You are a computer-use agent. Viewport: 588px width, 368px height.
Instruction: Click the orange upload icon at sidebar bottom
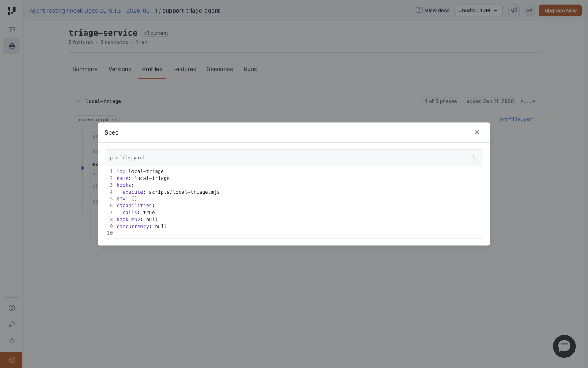[11, 360]
